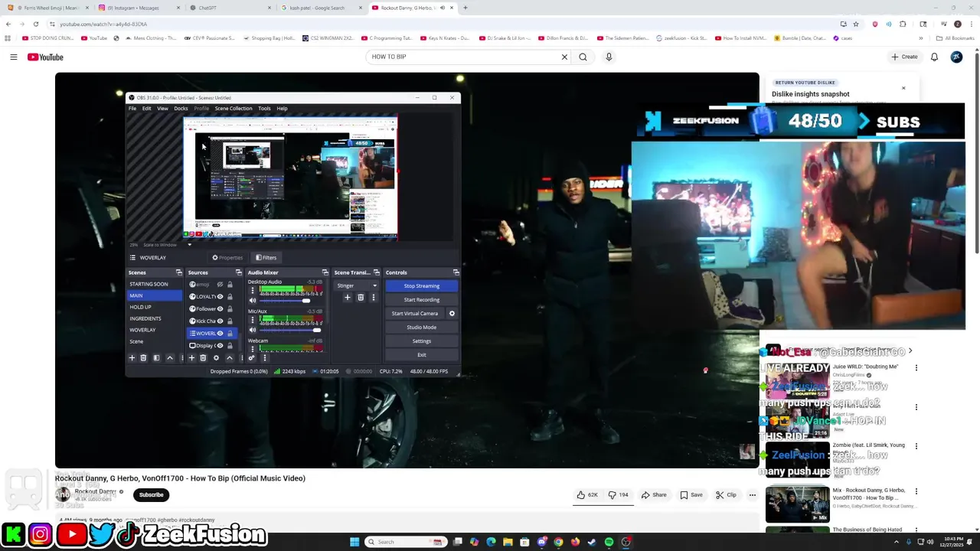The height and width of the screenshot is (551, 980).
Task: Select the HOLD UP scene
Action: (x=140, y=307)
